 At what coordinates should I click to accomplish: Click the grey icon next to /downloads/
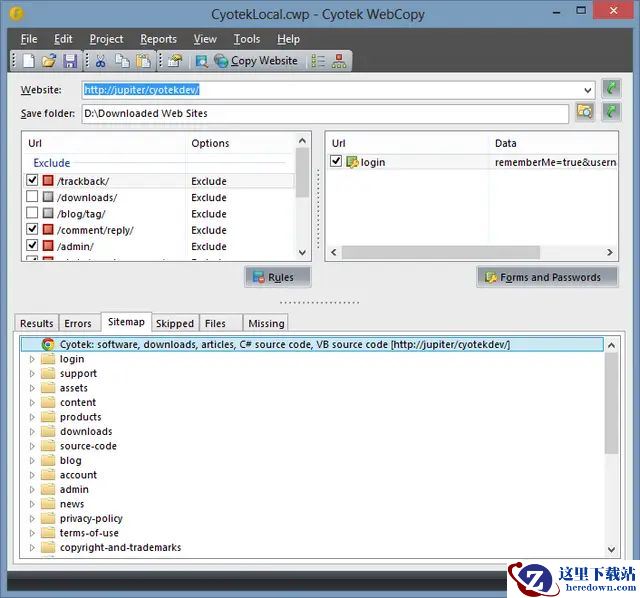coord(48,197)
